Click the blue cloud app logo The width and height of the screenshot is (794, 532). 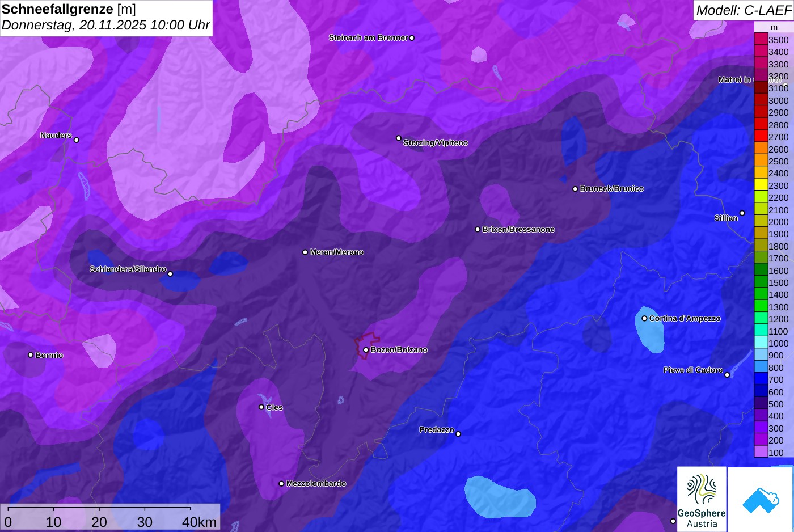(x=760, y=500)
